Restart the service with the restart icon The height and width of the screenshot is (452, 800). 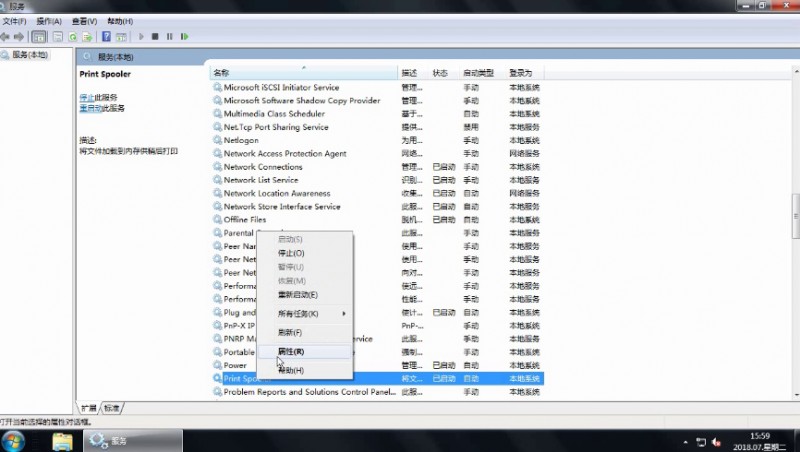coord(185,37)
